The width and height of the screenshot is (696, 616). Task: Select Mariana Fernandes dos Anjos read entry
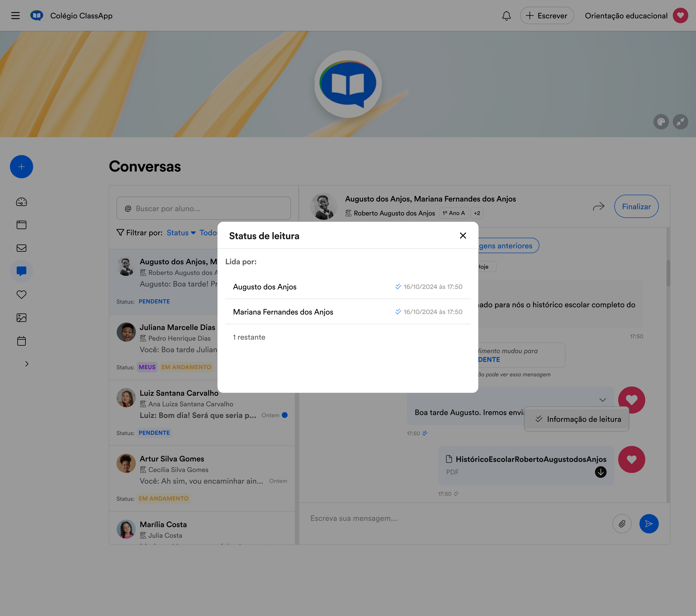pos(348,312)
